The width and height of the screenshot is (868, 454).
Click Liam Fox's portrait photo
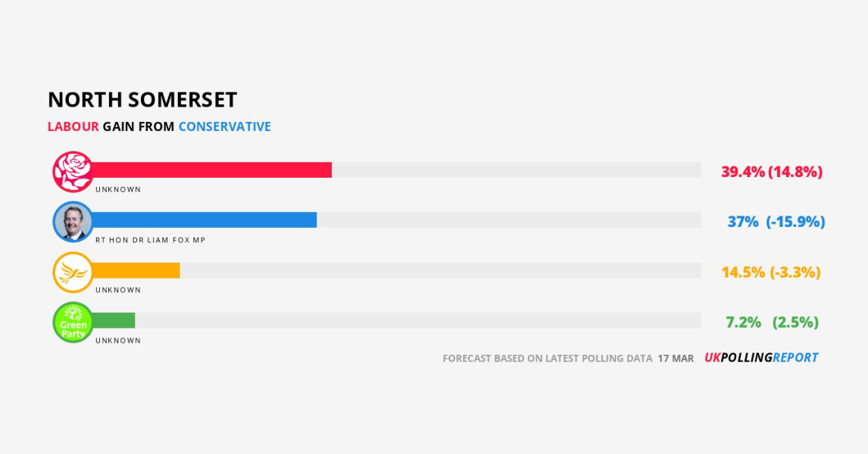(x=73, y=222)
